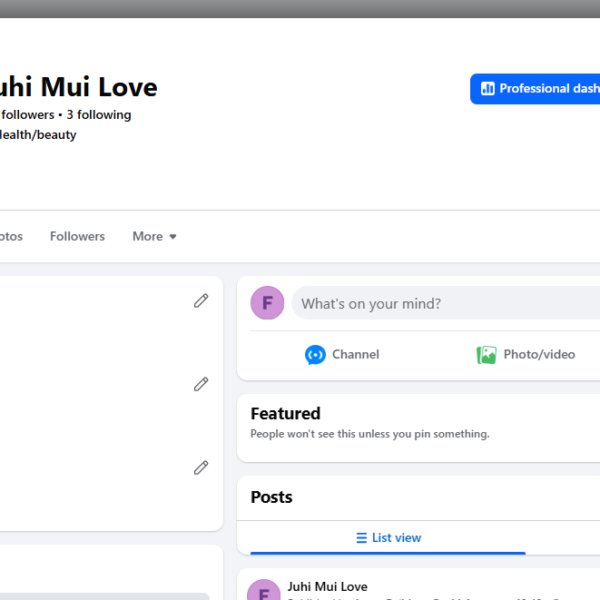The image size is (600, 600).
Task: Click the F avatar on the post
Action: (264, 590)
